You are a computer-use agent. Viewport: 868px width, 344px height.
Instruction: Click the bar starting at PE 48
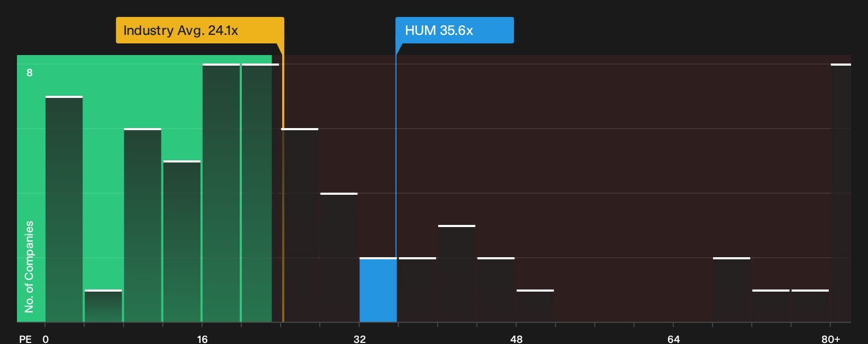point(535,306)
